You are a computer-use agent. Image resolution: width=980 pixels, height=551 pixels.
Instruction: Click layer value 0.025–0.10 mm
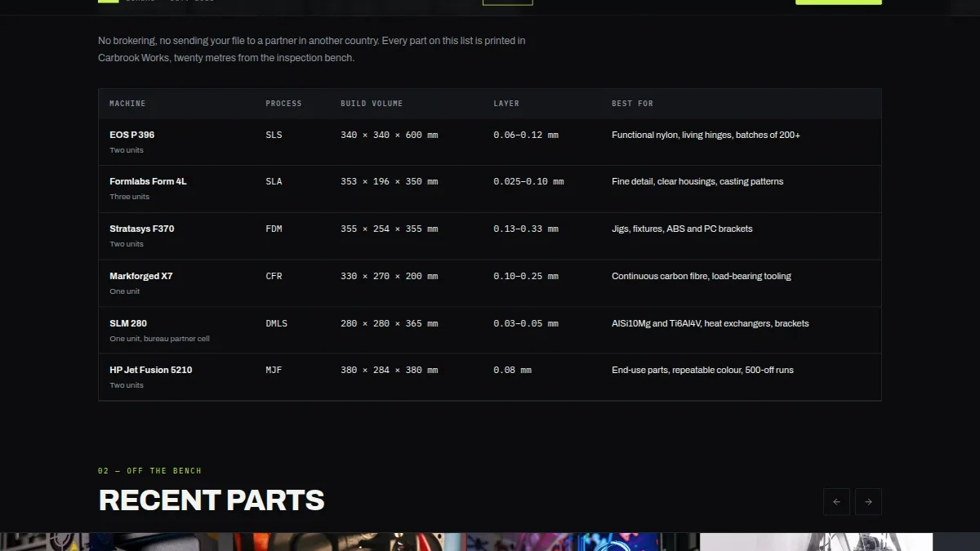pos(528,181)
